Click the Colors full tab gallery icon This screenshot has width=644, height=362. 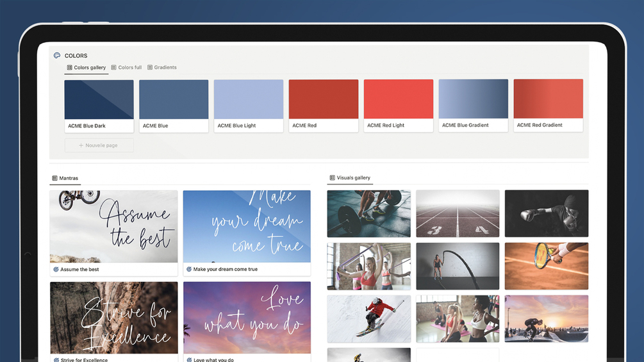click(114, 67)
